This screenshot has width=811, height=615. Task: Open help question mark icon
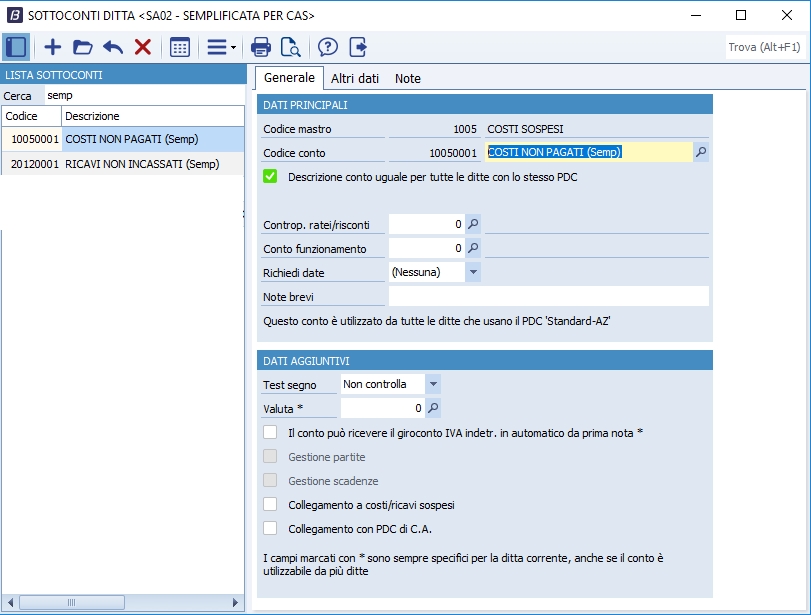click(328, 47)
